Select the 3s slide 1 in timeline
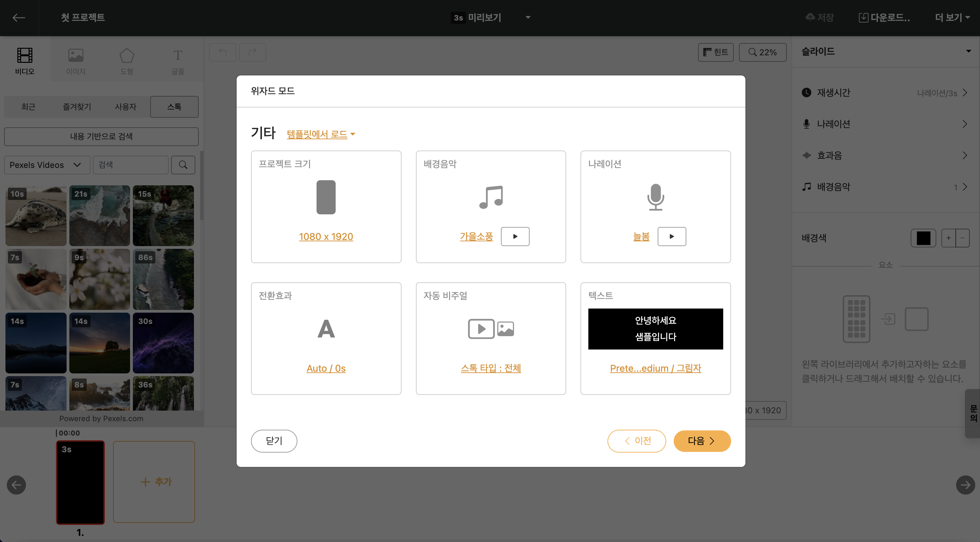The image size is (980, 542). coord(80,482)
